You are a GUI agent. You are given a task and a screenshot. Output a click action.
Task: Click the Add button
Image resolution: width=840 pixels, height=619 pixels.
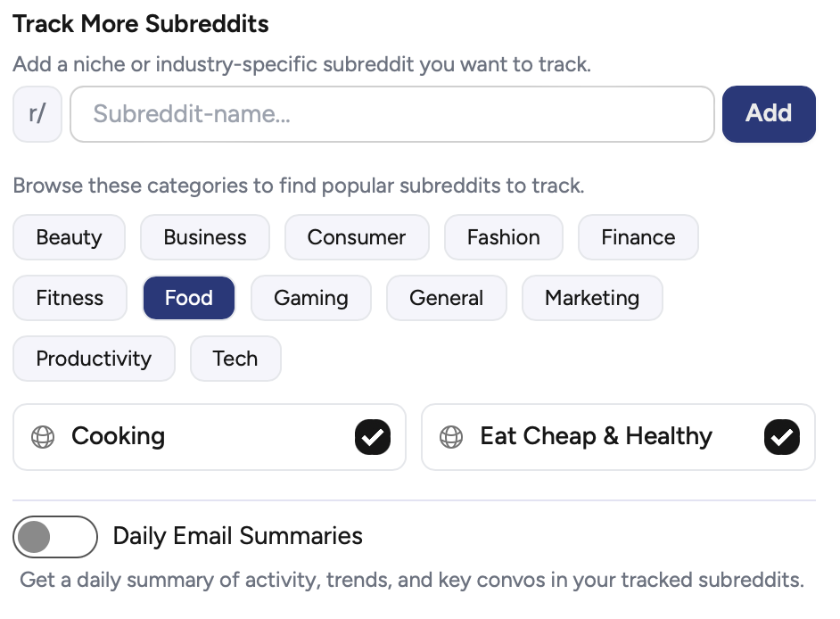tap(769, 114)
